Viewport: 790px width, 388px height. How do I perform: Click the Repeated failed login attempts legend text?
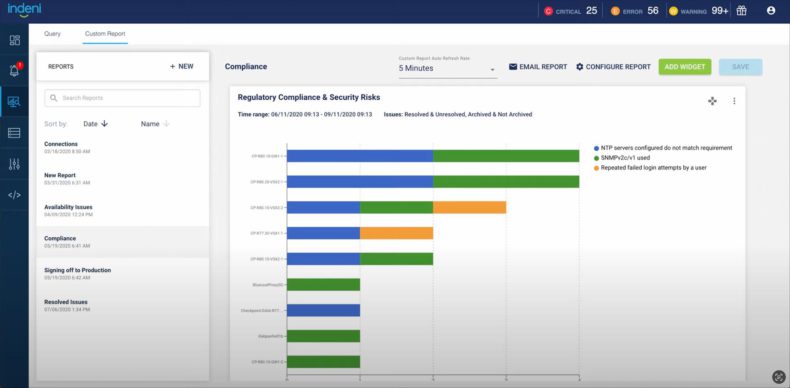pos(653,167)
